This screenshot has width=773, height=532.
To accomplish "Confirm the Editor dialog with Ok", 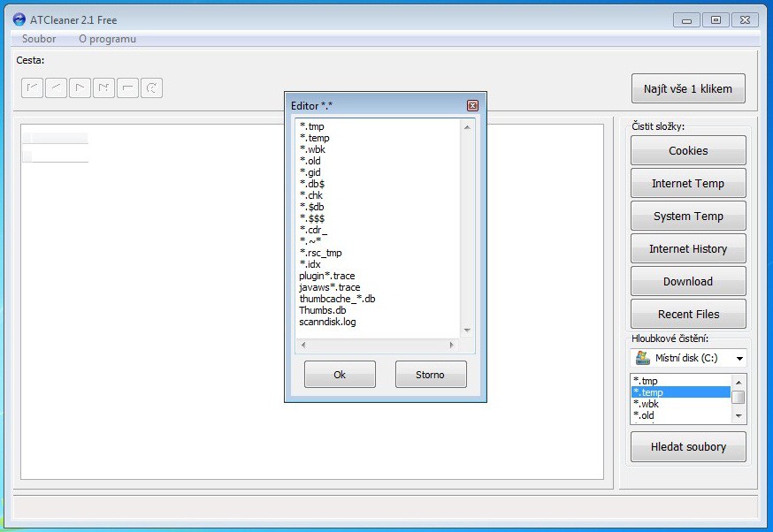I will [x=340, y=375].
